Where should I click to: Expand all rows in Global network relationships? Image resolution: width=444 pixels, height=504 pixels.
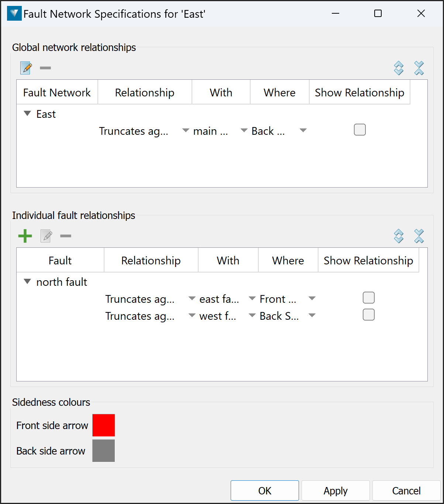coord(399,68)
